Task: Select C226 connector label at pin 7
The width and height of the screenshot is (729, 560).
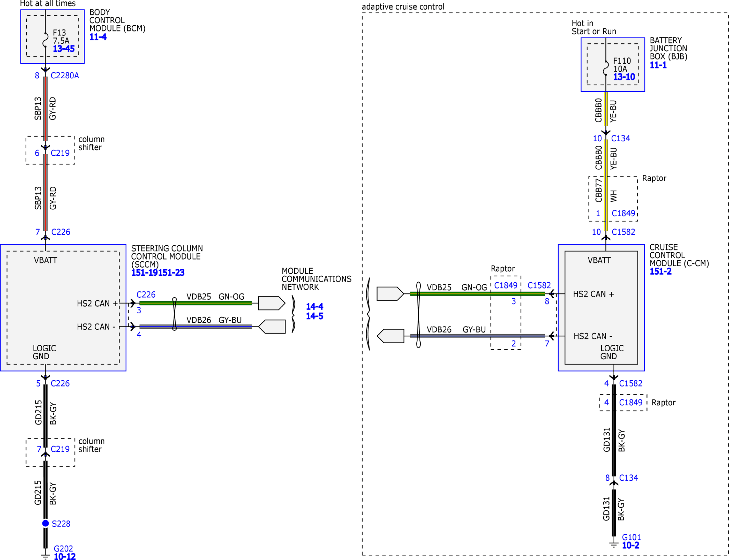Action: 61,232
